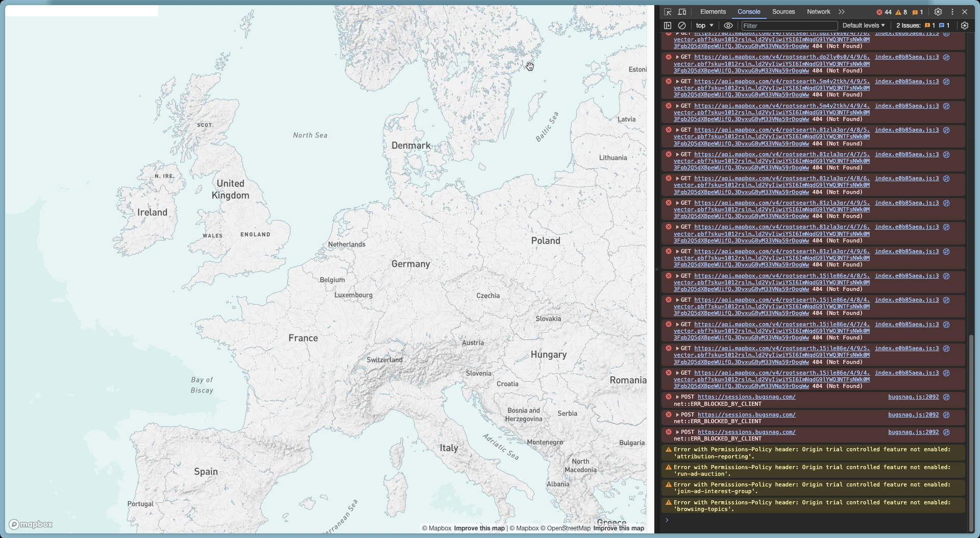Screen dimensions: 980x538
Task: Click the 'Hungary' map label
Action: click(x=549, y=355)
